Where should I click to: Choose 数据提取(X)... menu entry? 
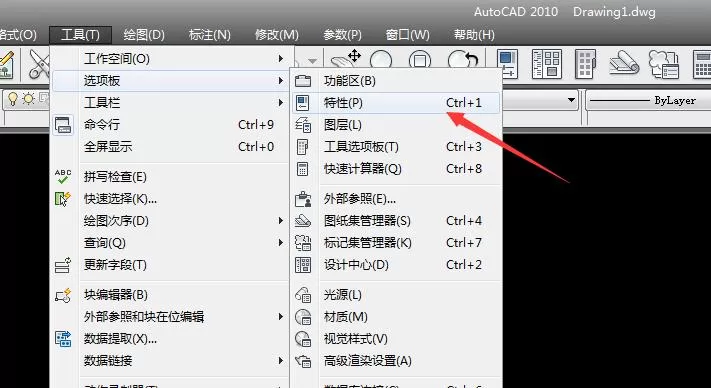170,339
